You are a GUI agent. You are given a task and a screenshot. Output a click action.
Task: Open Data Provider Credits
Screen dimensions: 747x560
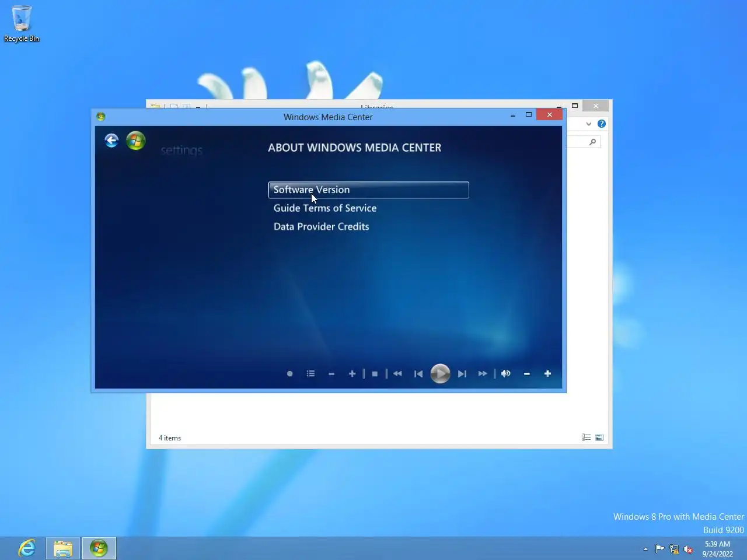(x=321, y=226)
